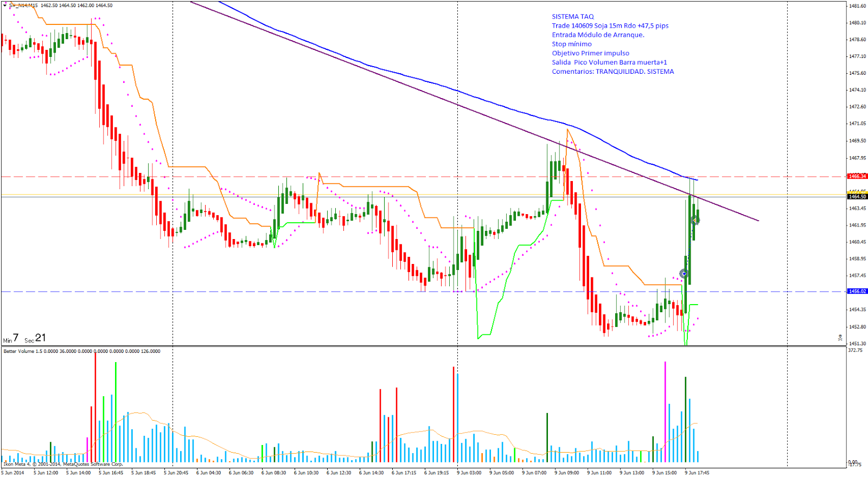Click the 6 Jun 08:30 time axis label
The height and width of the screenshot is (477, 868).
click(273, 473)
